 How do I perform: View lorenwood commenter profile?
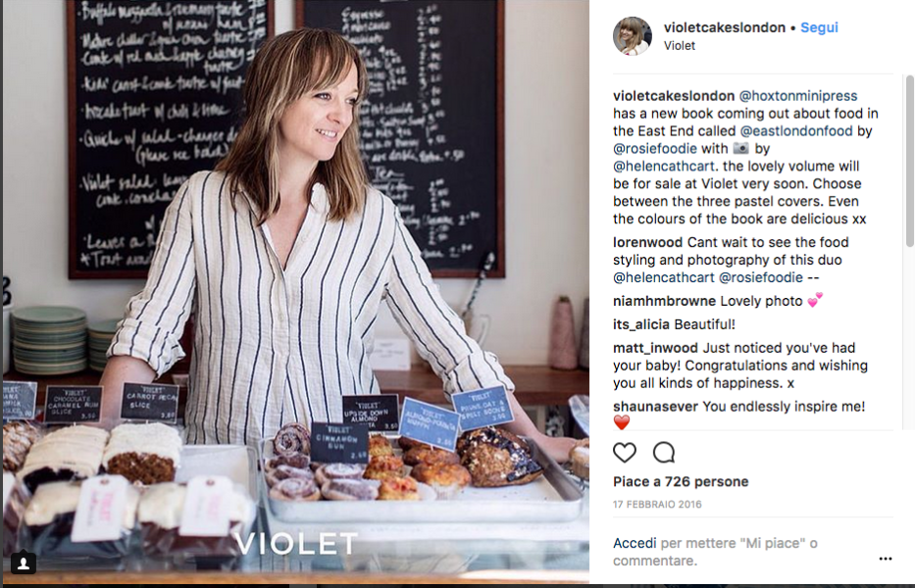pyautogui.click(x=647, y=242)
